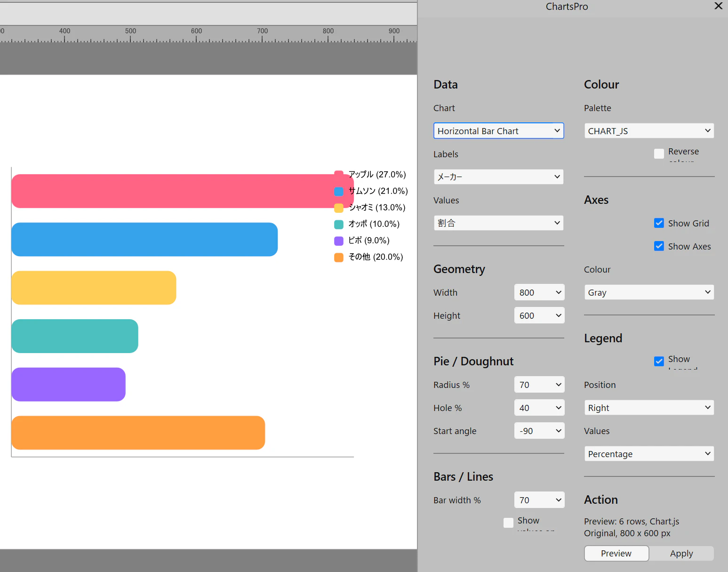728x572 pixels.
Task: Untick the Show Axes checkbox
Action: pos(659,246)
